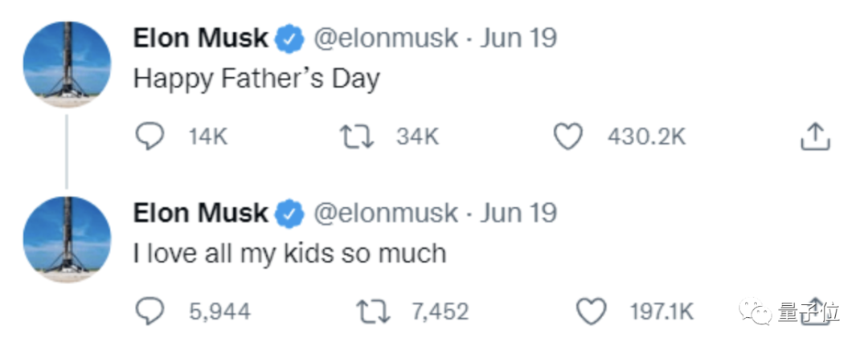Reply to the Happy Father's Day tweet
868x350 pixels.
point(148,137)
